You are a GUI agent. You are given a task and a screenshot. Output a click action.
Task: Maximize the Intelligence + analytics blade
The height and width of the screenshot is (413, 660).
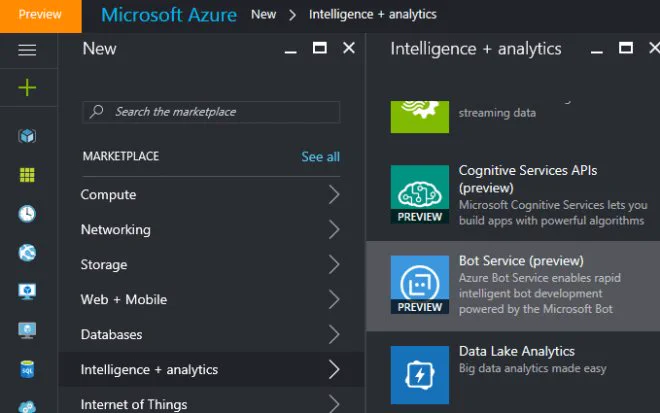[x=625, y=48]
